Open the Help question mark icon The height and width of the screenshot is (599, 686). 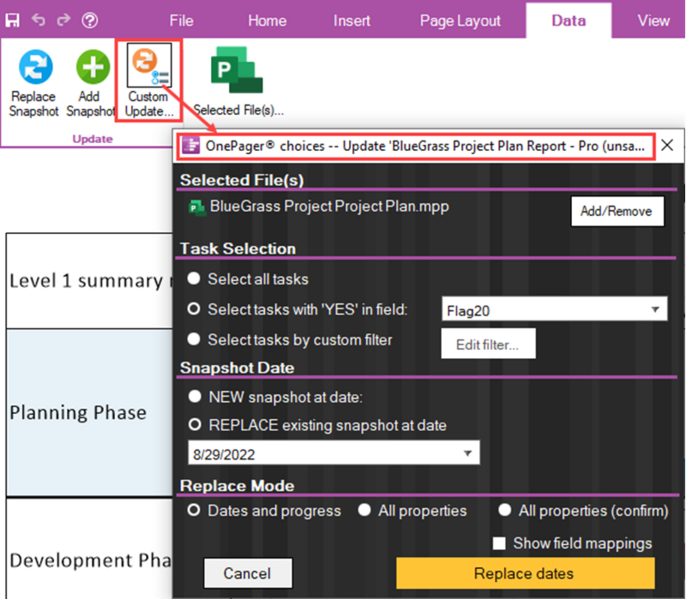[x=90, y=20]
